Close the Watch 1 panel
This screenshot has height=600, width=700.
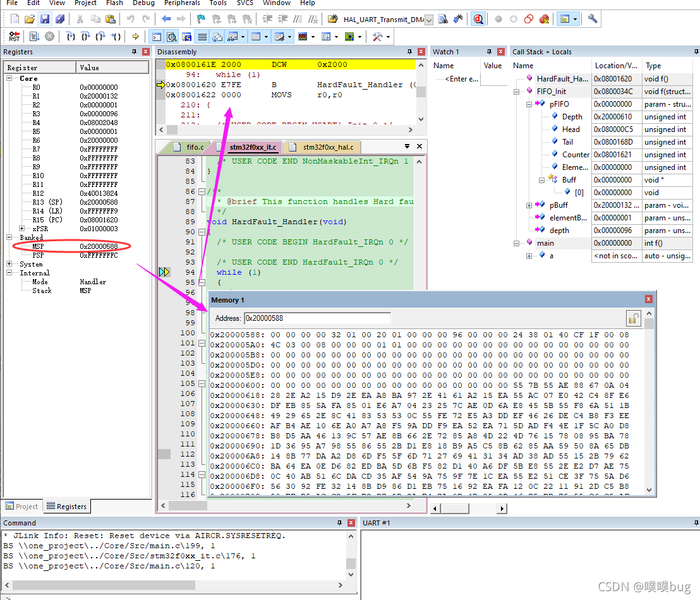[x=501, y=52]
